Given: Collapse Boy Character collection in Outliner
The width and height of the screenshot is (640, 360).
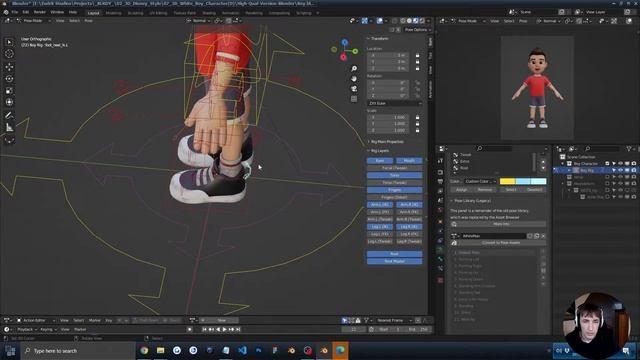Looking at the screenshot, I should click(563, 164).
